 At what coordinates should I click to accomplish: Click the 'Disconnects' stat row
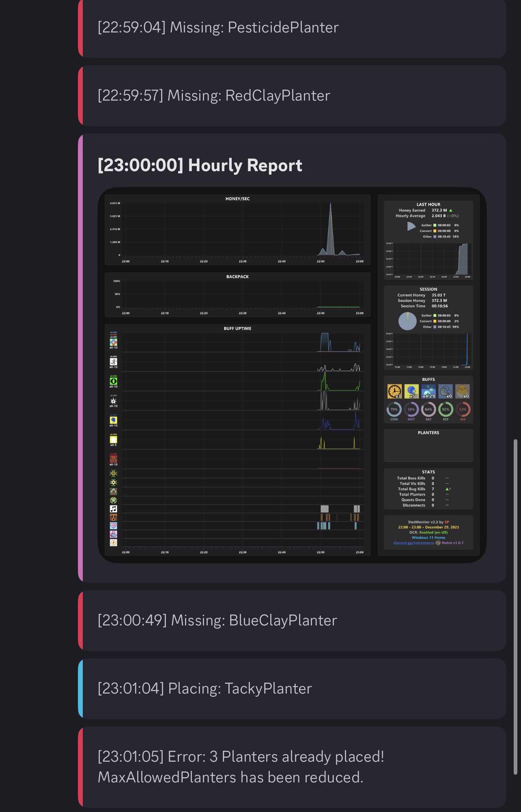[x=426, y=505]
